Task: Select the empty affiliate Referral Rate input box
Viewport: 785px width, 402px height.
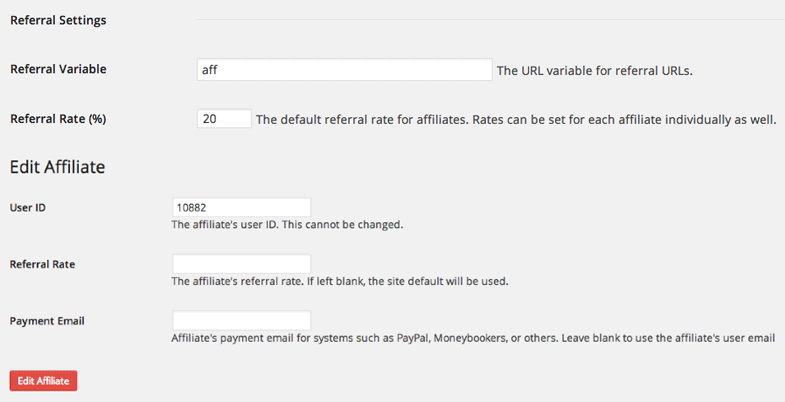Action: [241, 264]
